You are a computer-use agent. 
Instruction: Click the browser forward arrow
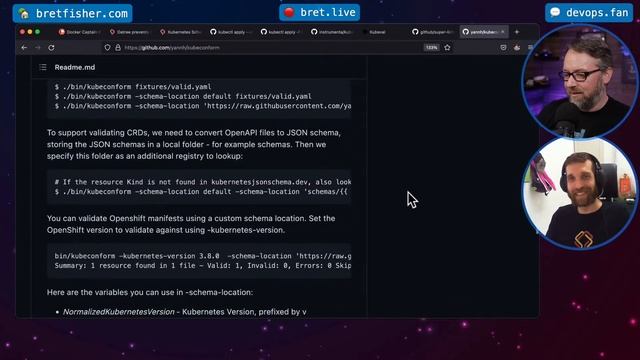[38, 48]
